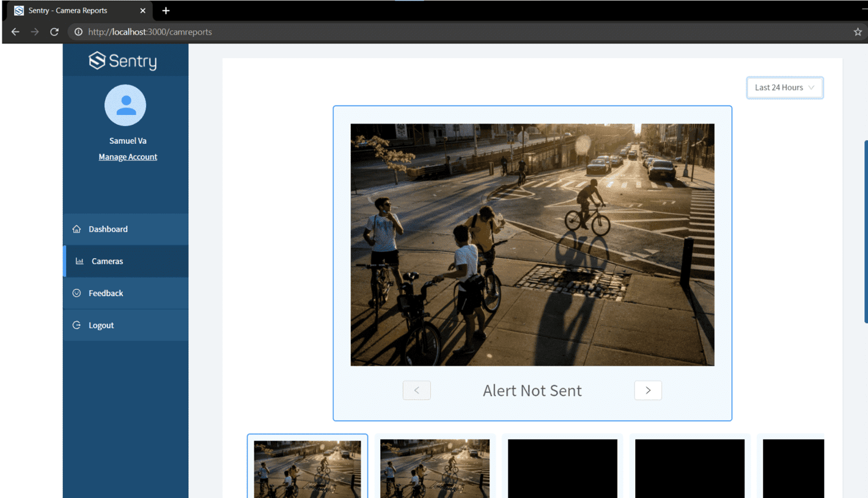The height and width of the screenshot is (498, 868).
Task: Show next camera image with right chevron
Action: [648, 390]
